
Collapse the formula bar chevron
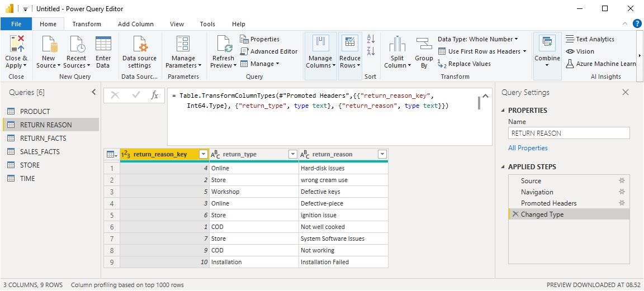[x=485, y=96]
